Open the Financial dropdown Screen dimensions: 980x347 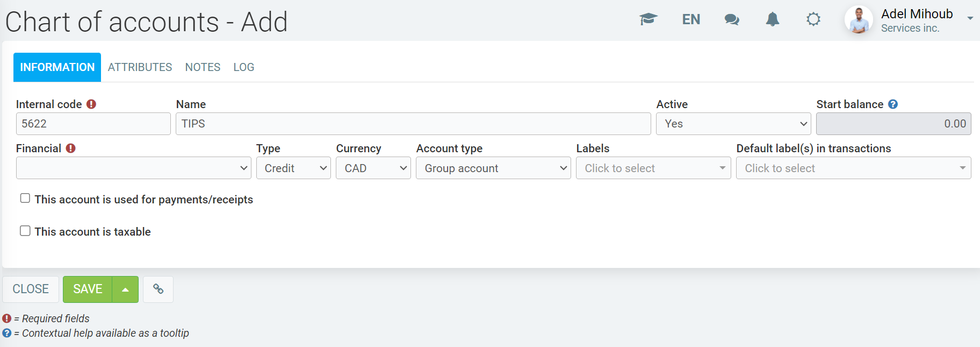click(x=133, y=168)
